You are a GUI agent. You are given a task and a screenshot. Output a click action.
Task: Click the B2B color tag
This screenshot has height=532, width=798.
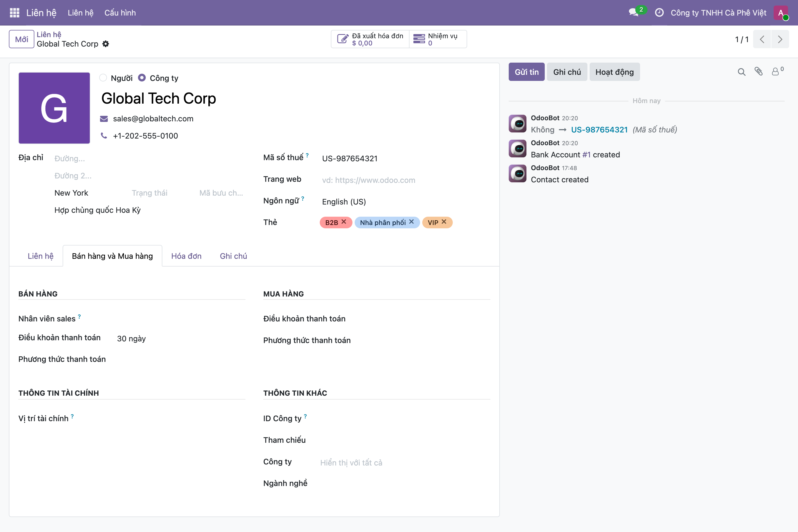point(331,222)
